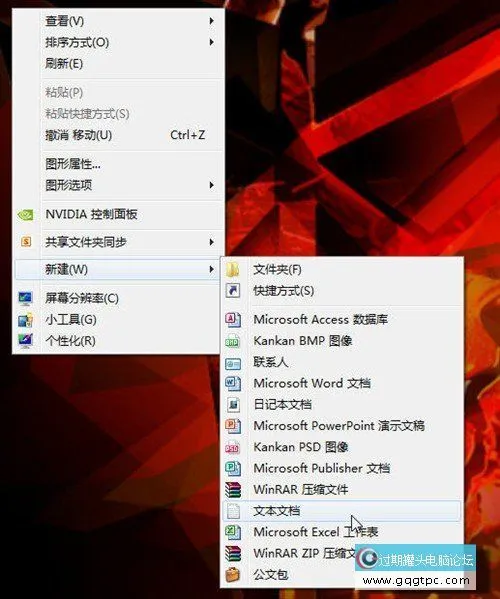Click the journal document (日记本文档) icon
500x599 pixels.
tap(233, 404)
